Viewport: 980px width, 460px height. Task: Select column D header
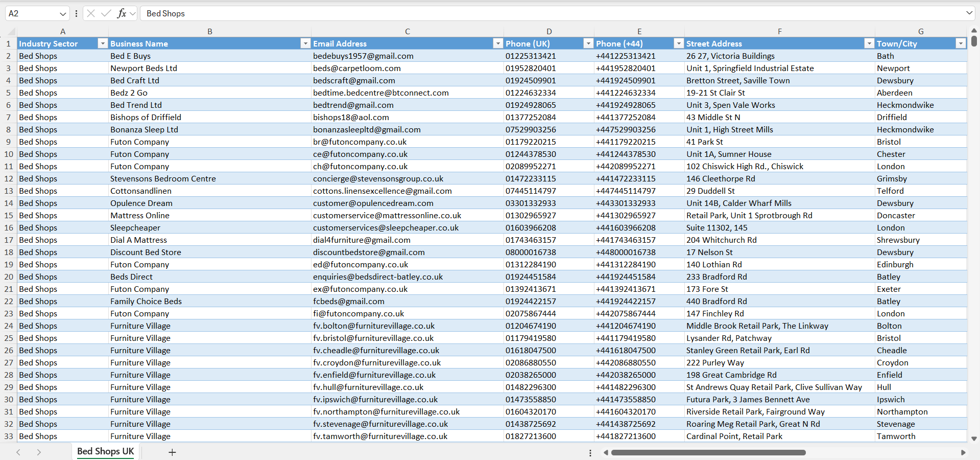[549, 31]
